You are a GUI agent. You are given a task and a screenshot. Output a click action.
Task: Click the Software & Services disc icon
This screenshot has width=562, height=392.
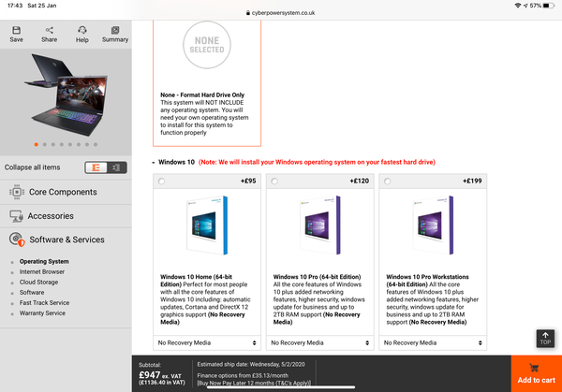click(x=17, y=240)
